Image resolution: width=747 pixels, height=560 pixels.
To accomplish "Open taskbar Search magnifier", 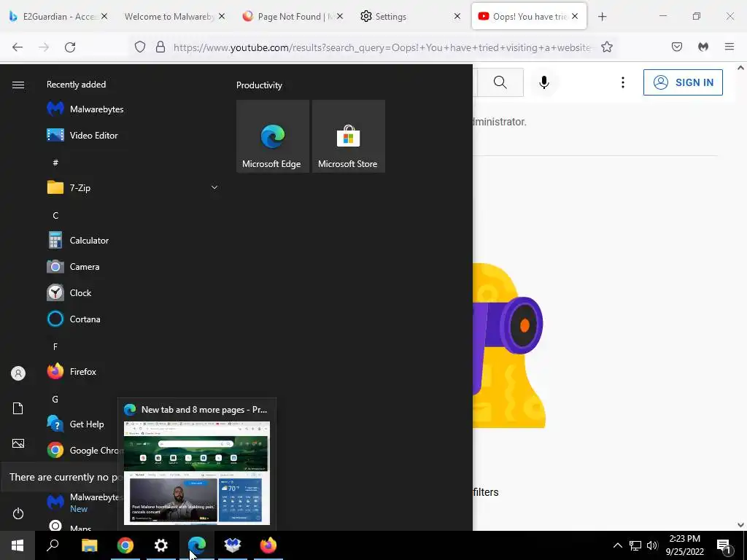I will (53, 545).
